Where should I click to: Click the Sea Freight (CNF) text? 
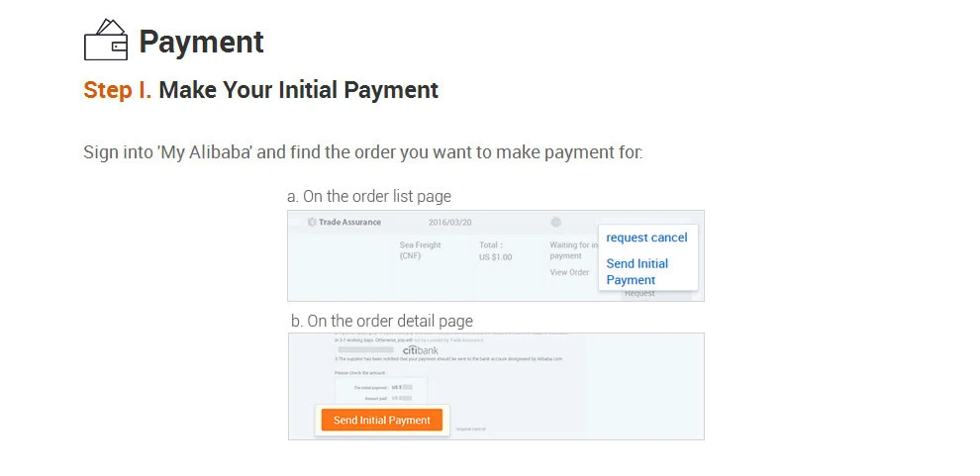(421, 250)
